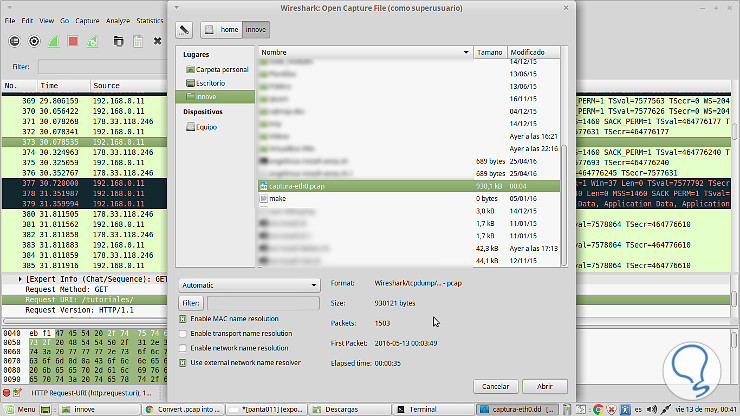This screenshot has width=740, height=416.
Task: Toggle Enable MAC name resolution checkbox
Action: pyautogui.click(x=183, y=319)
